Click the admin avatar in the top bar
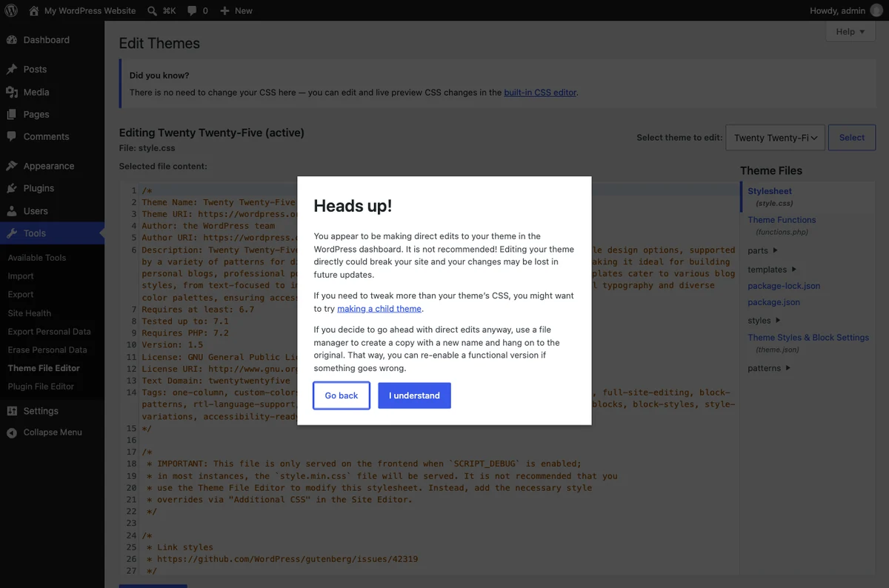Screen dimensions: 889x588 click(x=876, y=10)
